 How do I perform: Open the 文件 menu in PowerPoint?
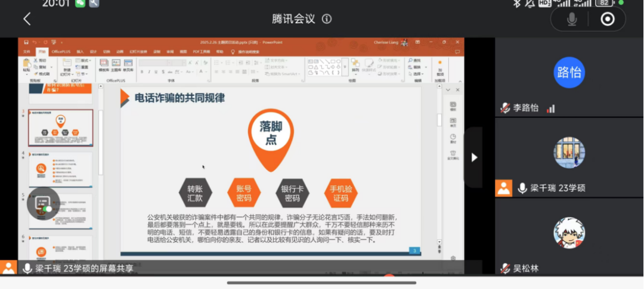(x=26, y=52)
